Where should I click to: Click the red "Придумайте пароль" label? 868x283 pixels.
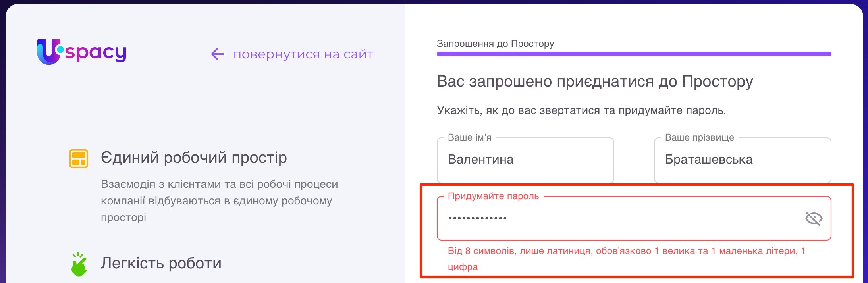pos(493,196)
